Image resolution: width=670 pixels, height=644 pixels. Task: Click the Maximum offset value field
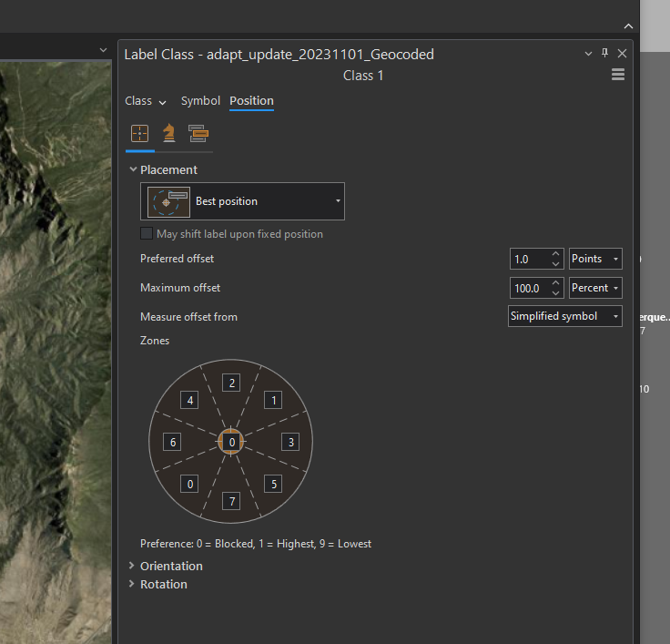coord(528,288)
